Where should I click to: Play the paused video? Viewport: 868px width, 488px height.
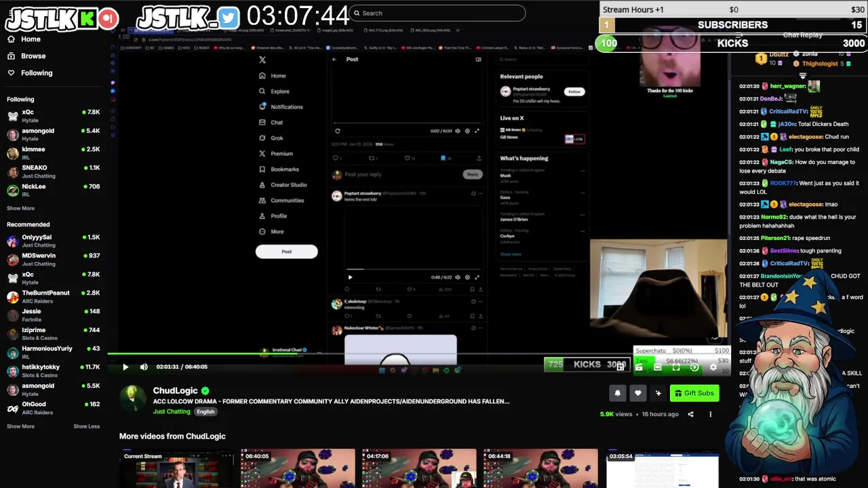[125, 367]
